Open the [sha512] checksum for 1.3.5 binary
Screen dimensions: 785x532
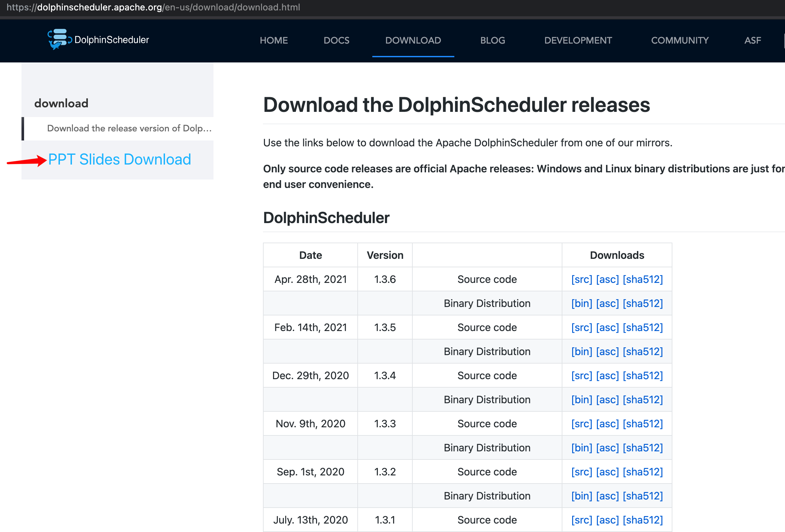tap(642, 352)
